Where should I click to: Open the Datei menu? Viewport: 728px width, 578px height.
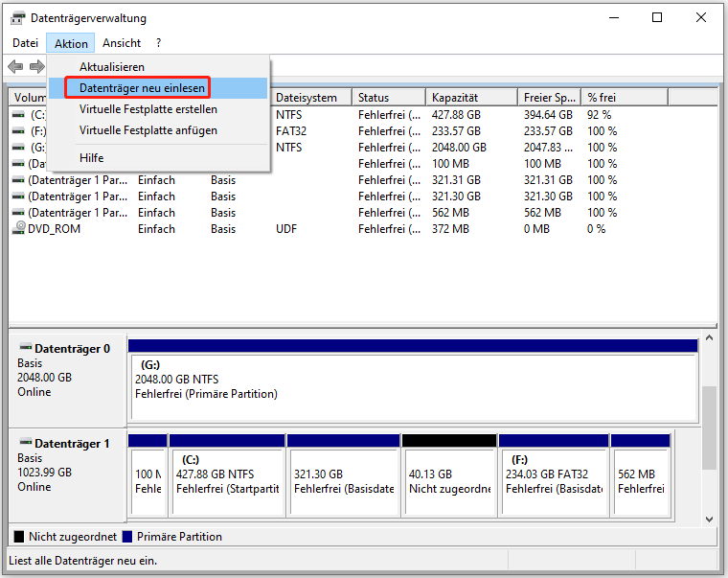(26, 43)
